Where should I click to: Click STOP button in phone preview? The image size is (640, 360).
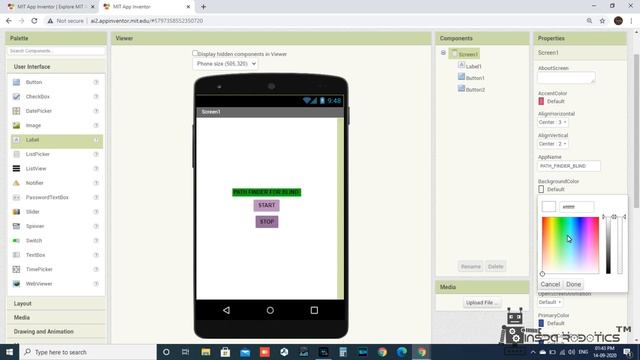(267, 222)
